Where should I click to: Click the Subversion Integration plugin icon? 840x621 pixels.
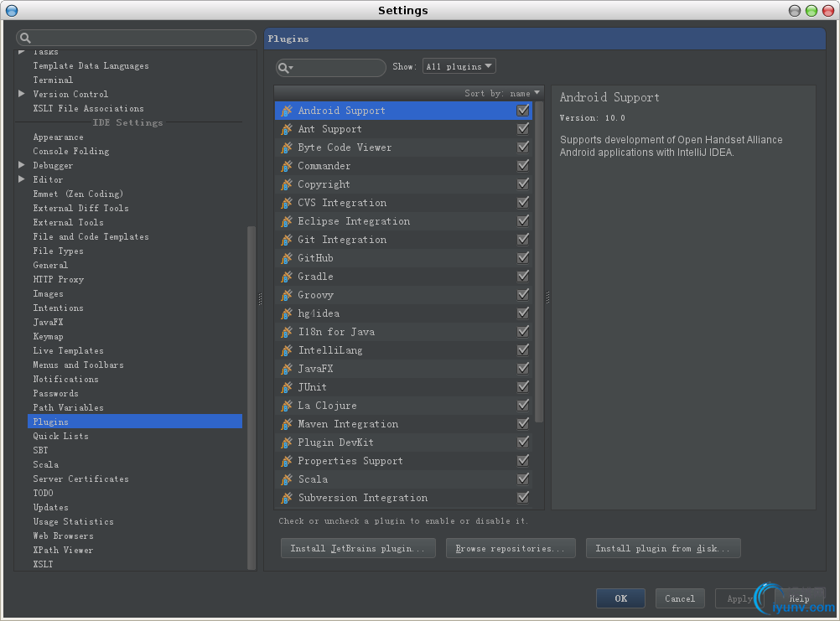[x=287, y=498]
